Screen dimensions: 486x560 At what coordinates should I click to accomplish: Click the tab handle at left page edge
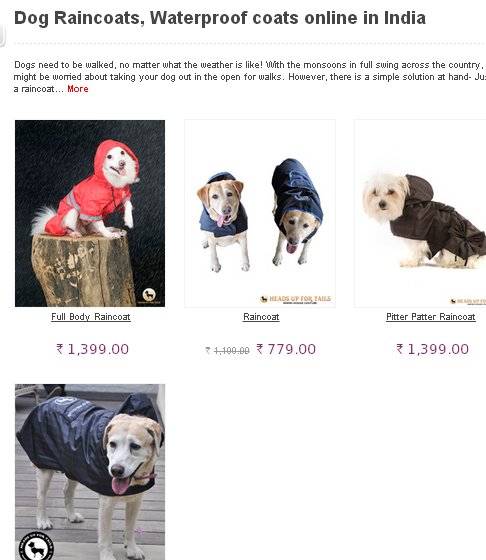pyautogui.click(x=2, y=35)
